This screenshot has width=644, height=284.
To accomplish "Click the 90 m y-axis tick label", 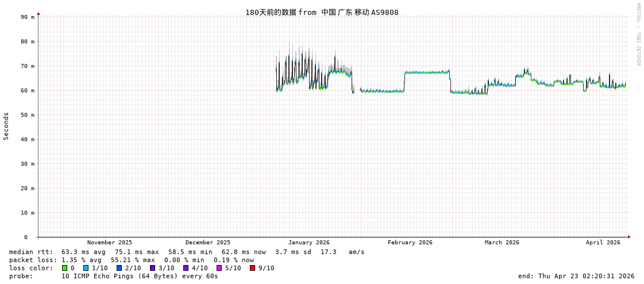I will 28,17.
